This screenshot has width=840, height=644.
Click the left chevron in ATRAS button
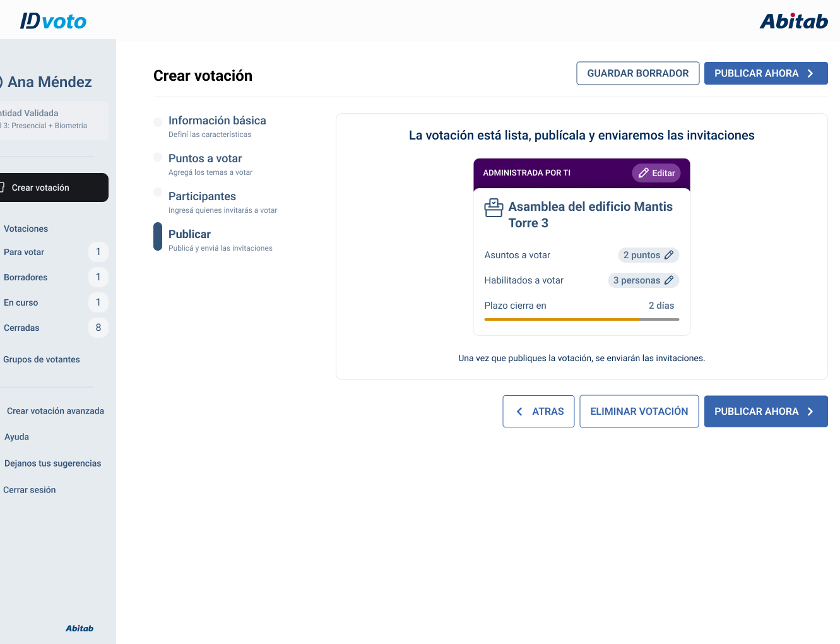519,412
